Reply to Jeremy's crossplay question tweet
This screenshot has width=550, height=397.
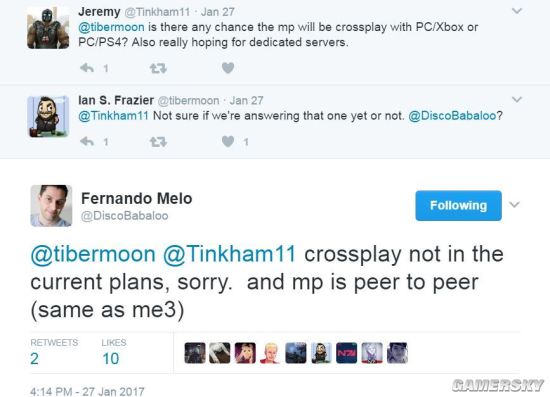tap(87, 68)
